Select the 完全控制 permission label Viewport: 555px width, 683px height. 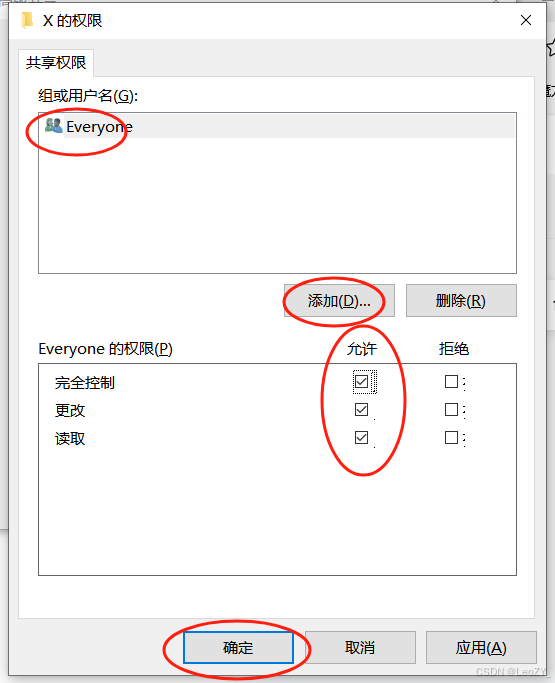(85, 382)
